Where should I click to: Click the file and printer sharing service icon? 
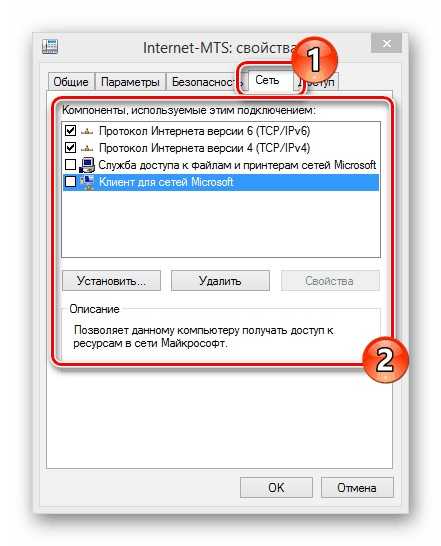coord(87,165)
